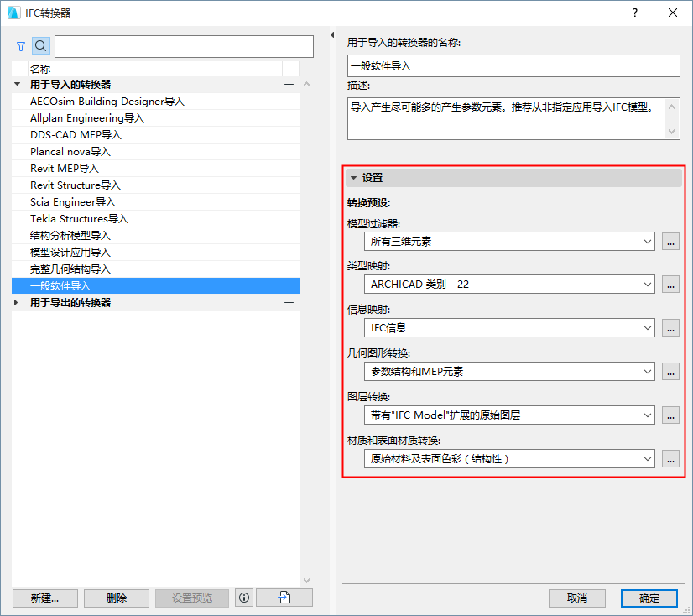The height and width of the screenshot is (616, 693).
Task: Open "..." settings for 图层转换
Action: pyautogui.click(x=670, y=415)
